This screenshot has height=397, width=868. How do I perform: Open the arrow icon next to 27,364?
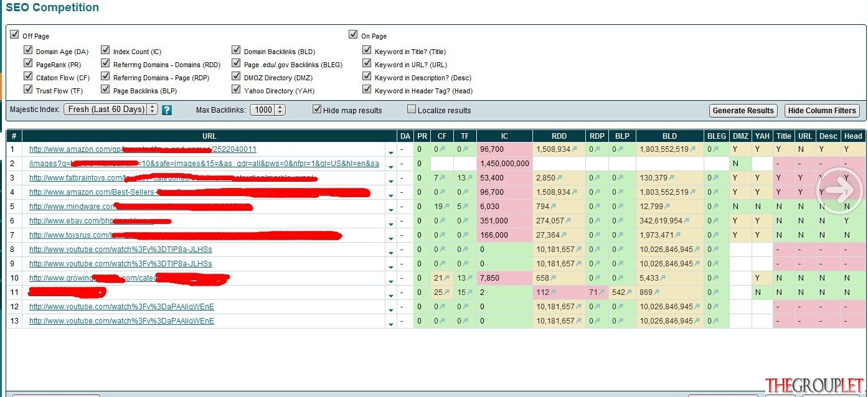(564, 235)
